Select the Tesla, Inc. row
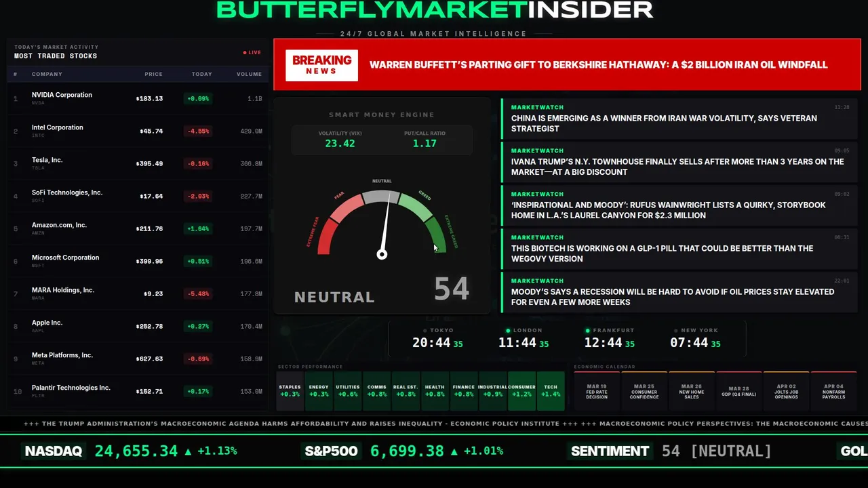Image resolution: width=868 pixels, height=488 pixels. point(138,163)
